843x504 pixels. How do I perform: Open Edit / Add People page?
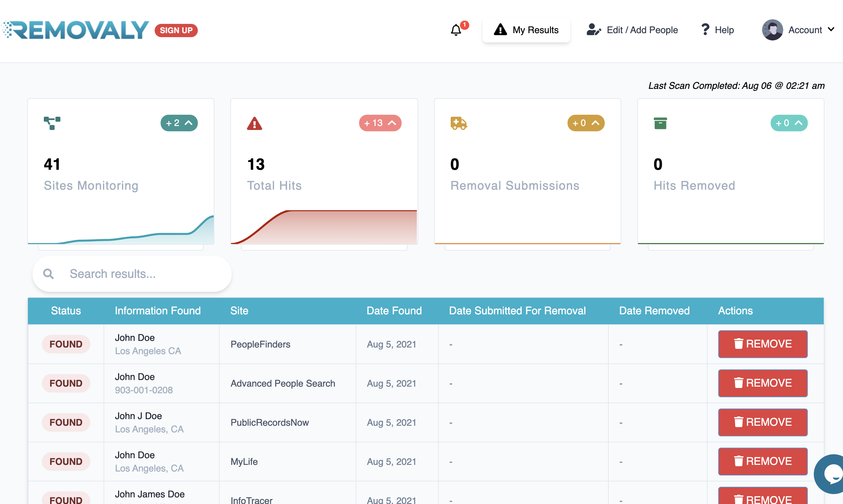click(x=632, y=30)
